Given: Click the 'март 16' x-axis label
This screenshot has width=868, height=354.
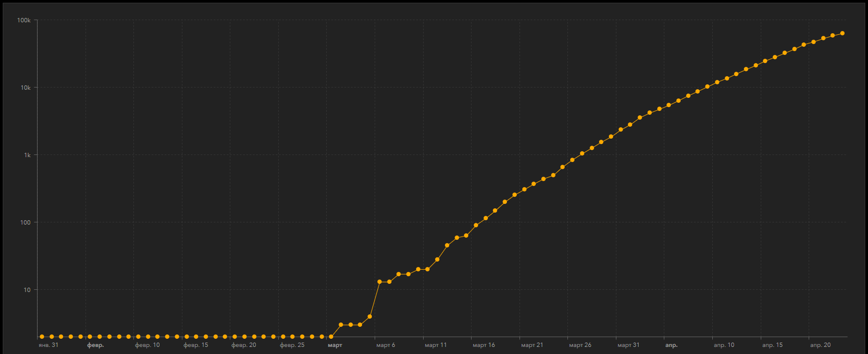Looking at the screenshot, I should click(484, 345).
